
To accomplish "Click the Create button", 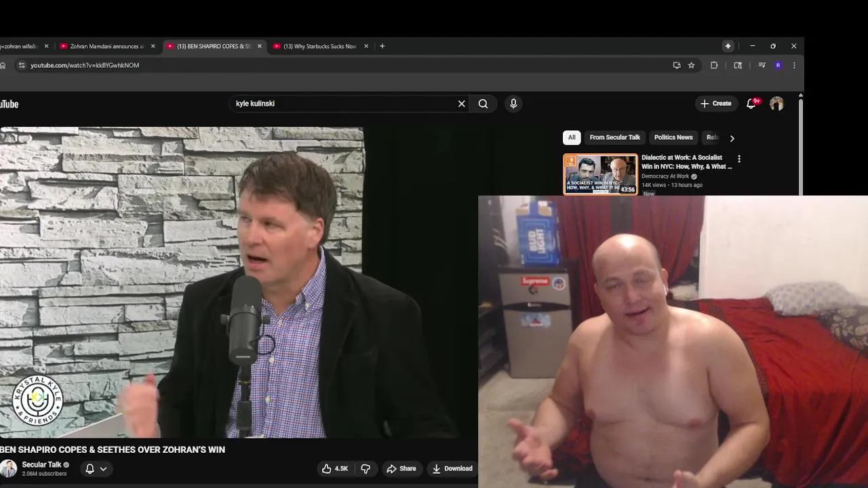I will tap(716, 104).
